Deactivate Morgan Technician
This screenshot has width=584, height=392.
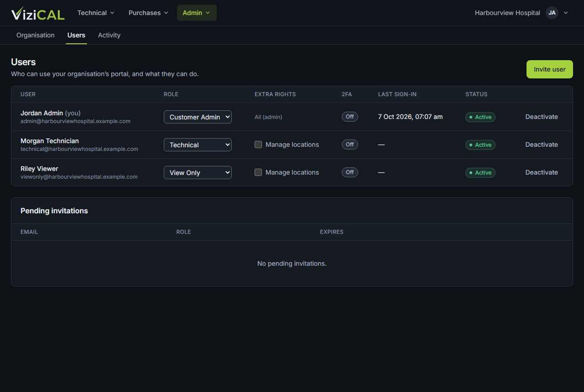[542, 144]
